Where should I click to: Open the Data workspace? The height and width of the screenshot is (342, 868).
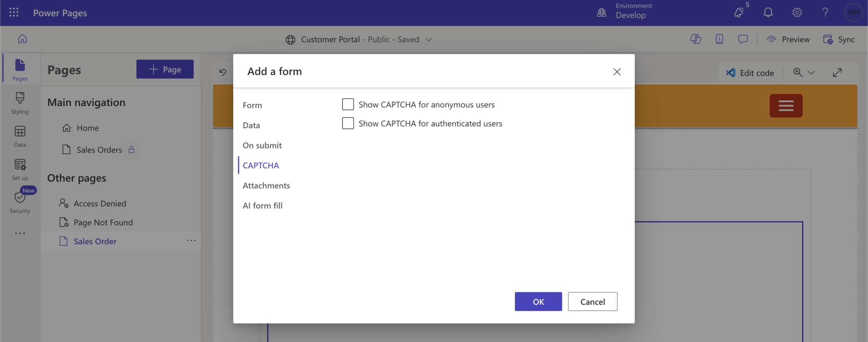[20, 136]
